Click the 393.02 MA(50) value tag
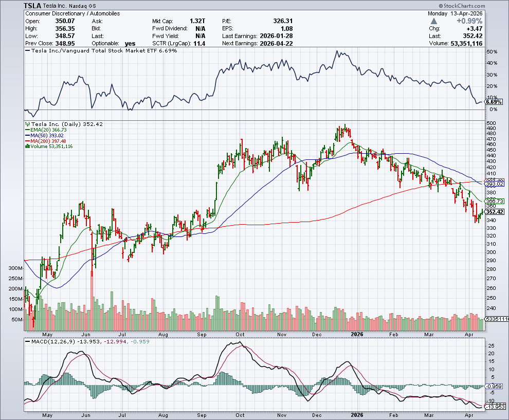The width and height of the screenshot is (509, 420). [495, 184]
